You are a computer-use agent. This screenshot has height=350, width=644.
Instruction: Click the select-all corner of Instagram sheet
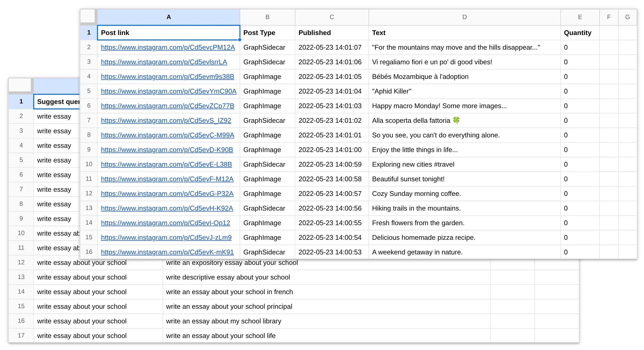click(x=88, y=16)
